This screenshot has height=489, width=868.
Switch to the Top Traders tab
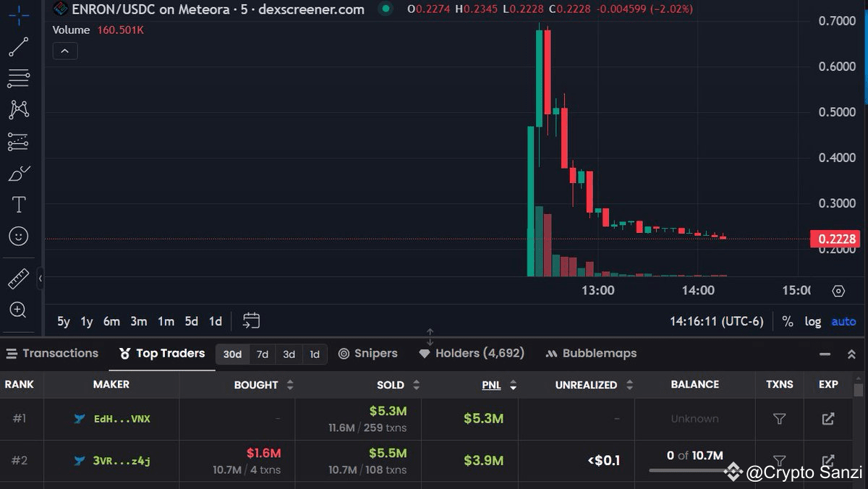coord(162,353)
